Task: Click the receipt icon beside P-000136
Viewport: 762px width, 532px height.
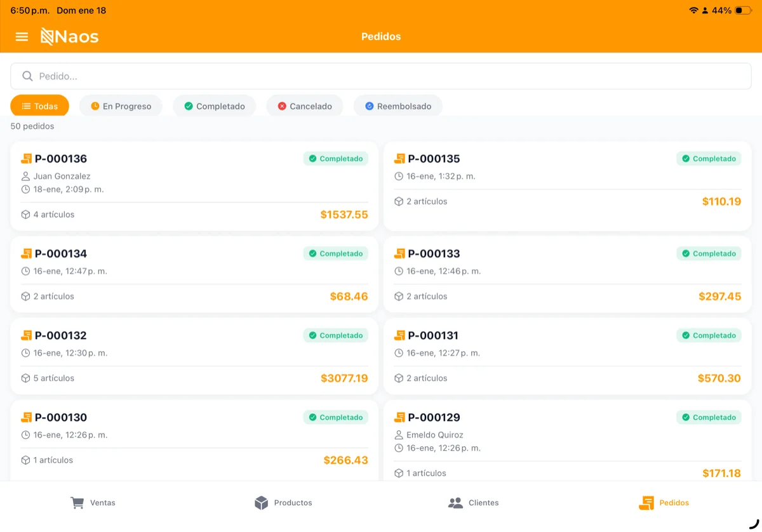Action: (26, 159)
